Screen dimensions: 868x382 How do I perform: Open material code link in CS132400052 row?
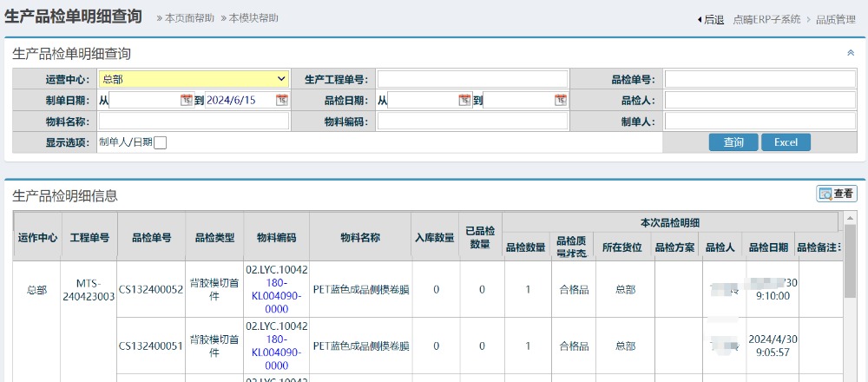click(x=276, y=289)
